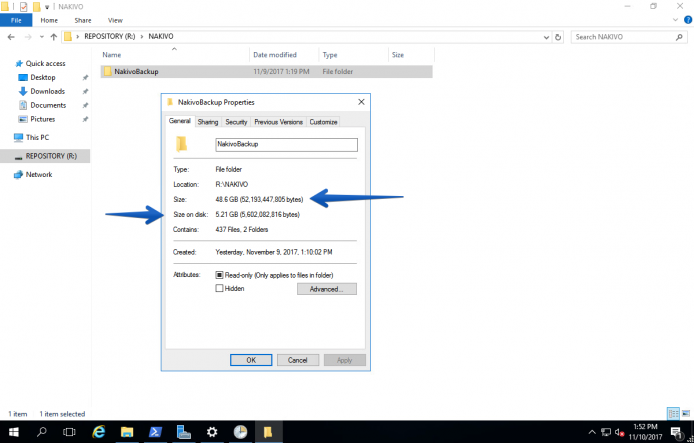
Task: Toggle the Hidden attribute checkbox
Action: coord(219,289)
